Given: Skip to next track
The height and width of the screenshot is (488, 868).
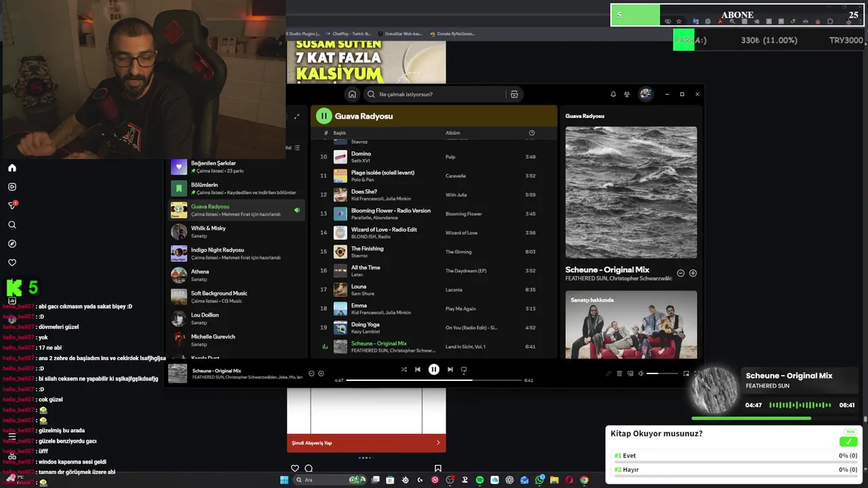Looking at the screenshot, I should (x=450, y=369).
